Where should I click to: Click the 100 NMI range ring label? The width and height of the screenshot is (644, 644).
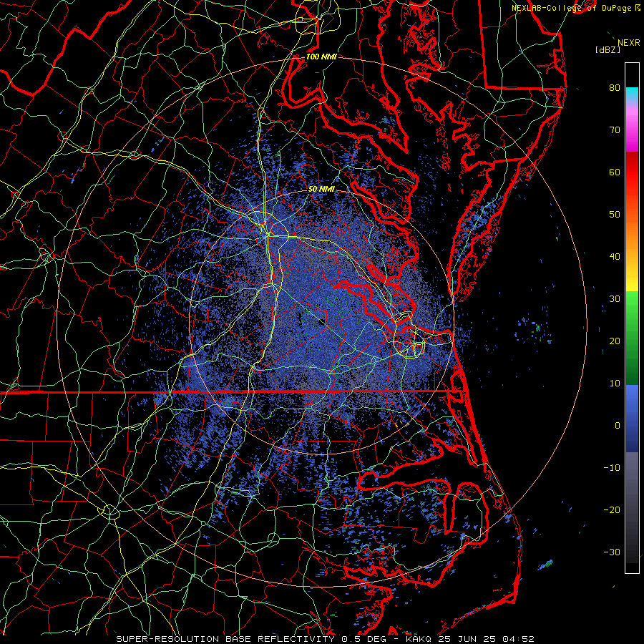point(321,57)
